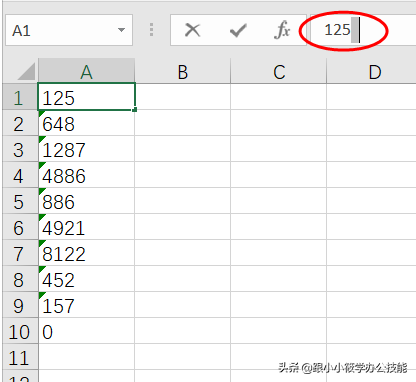Select row 4 header
The width and height of the screenshot is (416, 382).
pos(20,175)
